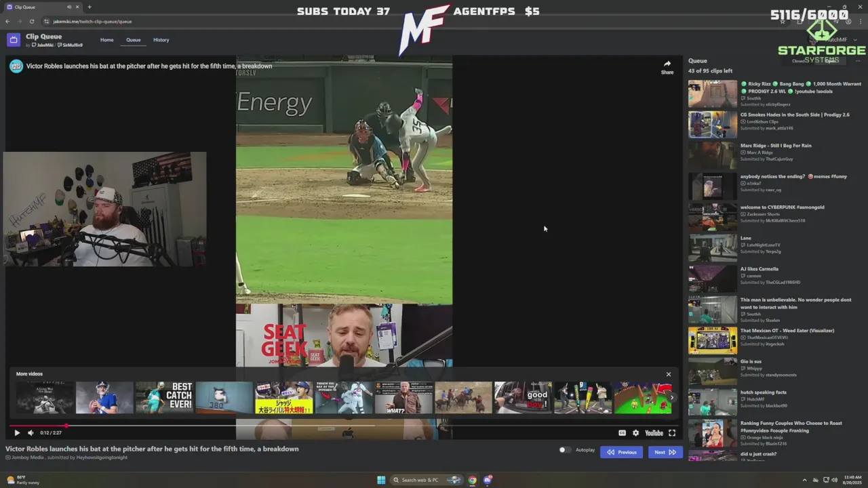Open the 'WHAT?' suggested video thumbnail
868x488 pixels.
click(x=404, y=398)
